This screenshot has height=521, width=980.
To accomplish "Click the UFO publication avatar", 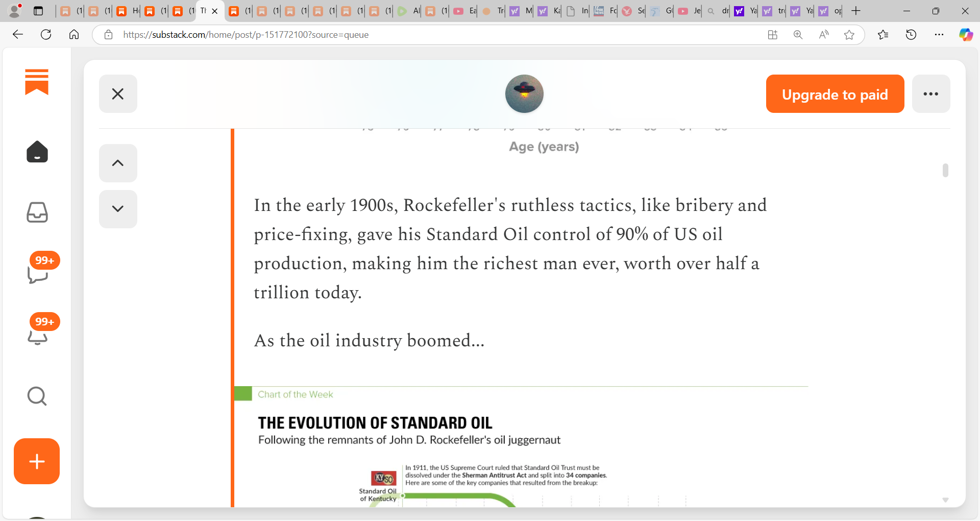I will coord(524,93).
